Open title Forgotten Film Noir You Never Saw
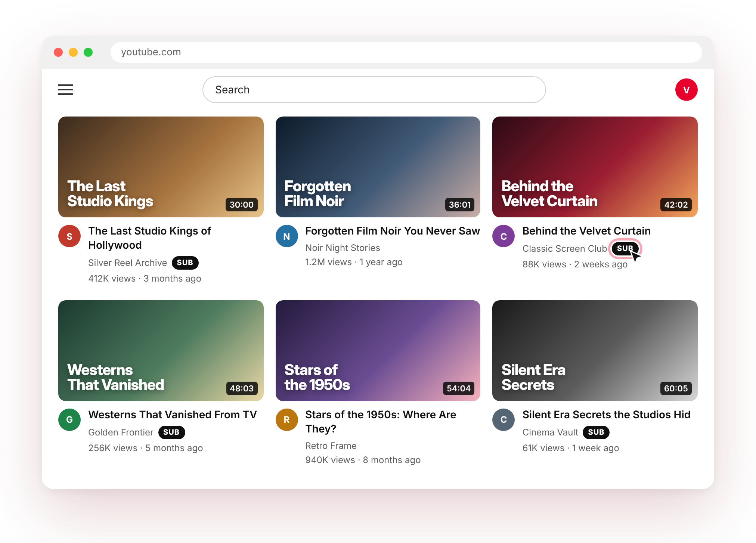 [x=393, y=231]
